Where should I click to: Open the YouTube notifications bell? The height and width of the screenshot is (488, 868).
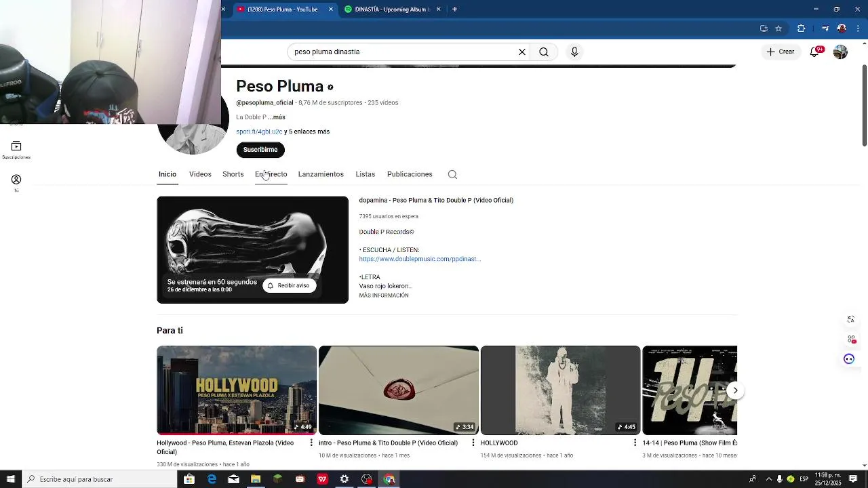pyautogui.click(x=814, y=52)
